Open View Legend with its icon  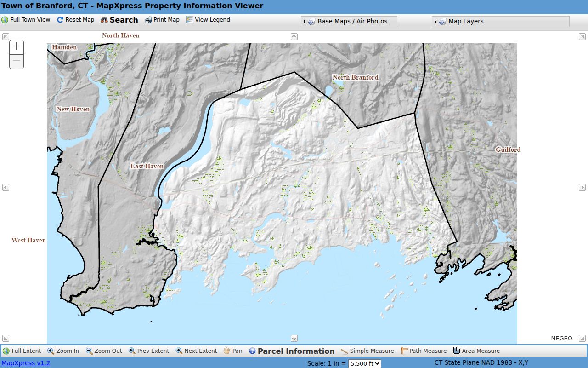[190, 20]
